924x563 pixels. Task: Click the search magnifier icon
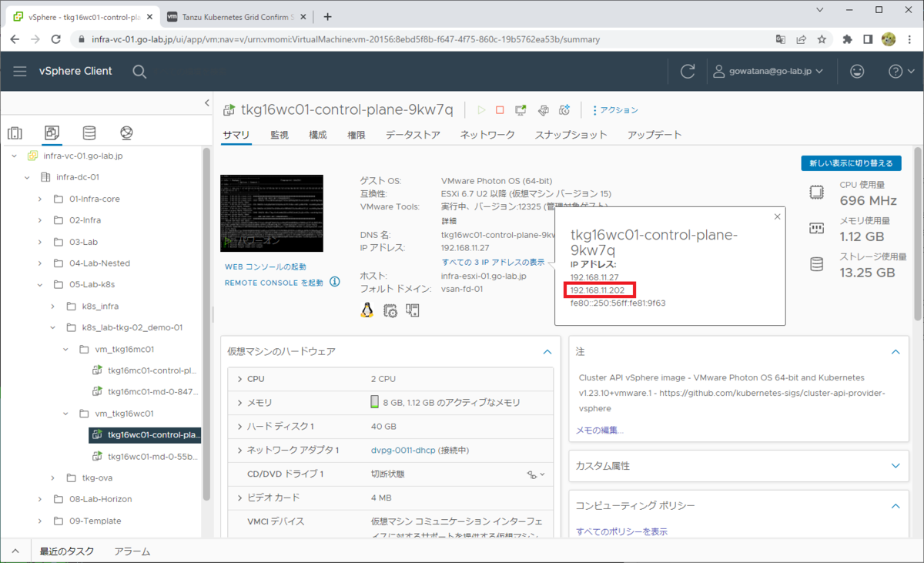pos(139,71)
